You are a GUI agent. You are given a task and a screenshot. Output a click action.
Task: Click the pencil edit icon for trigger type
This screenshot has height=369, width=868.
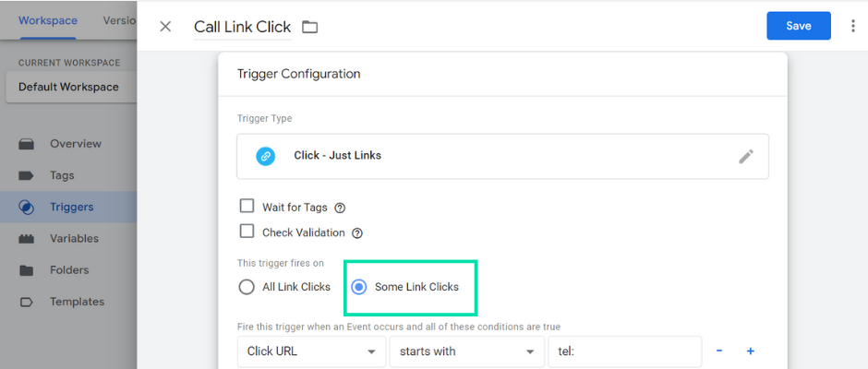coord(746,157)
